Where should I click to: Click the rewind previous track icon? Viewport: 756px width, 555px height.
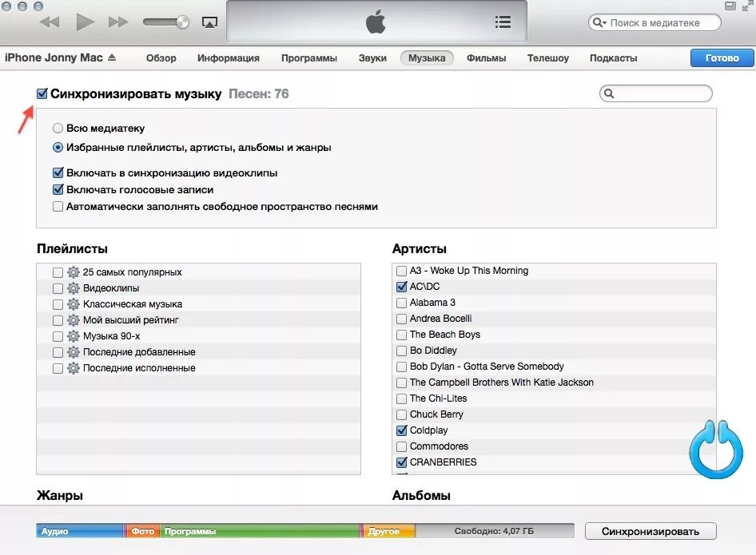(50, 22)
